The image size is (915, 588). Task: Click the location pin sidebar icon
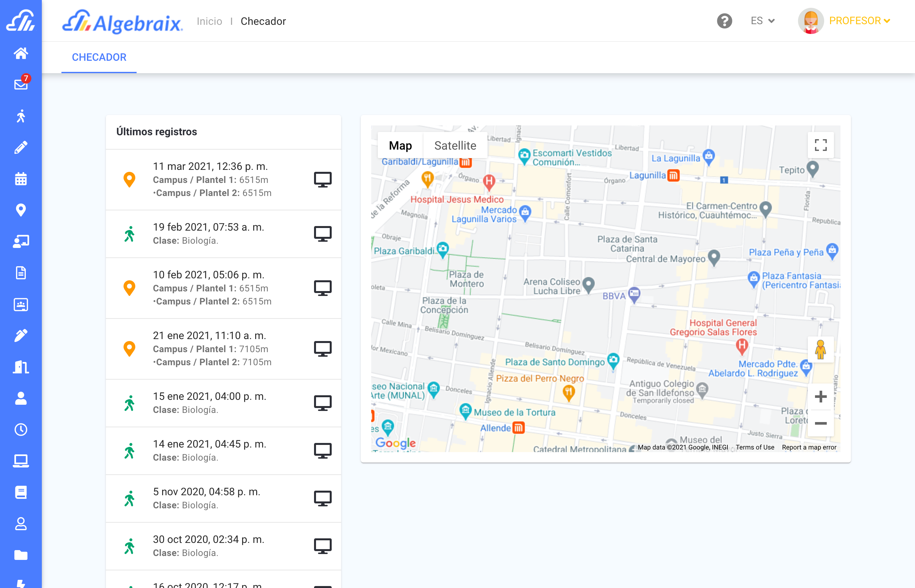click(21, 210)
